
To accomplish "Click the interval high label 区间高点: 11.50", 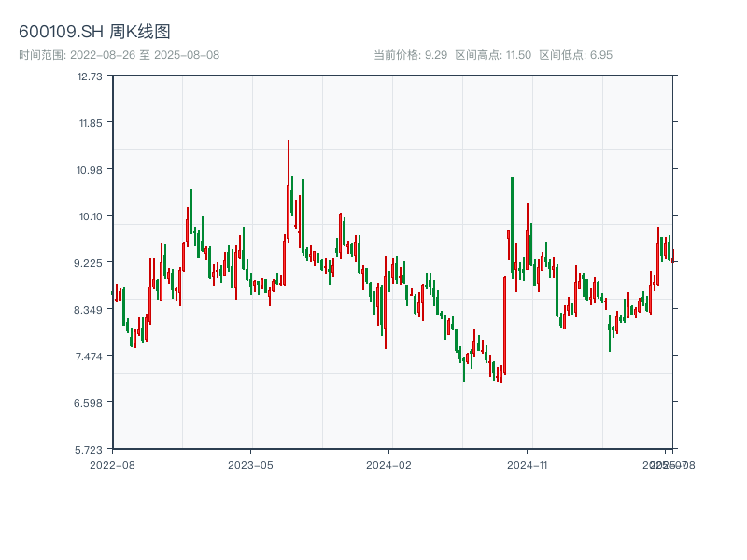I will 493,55.
